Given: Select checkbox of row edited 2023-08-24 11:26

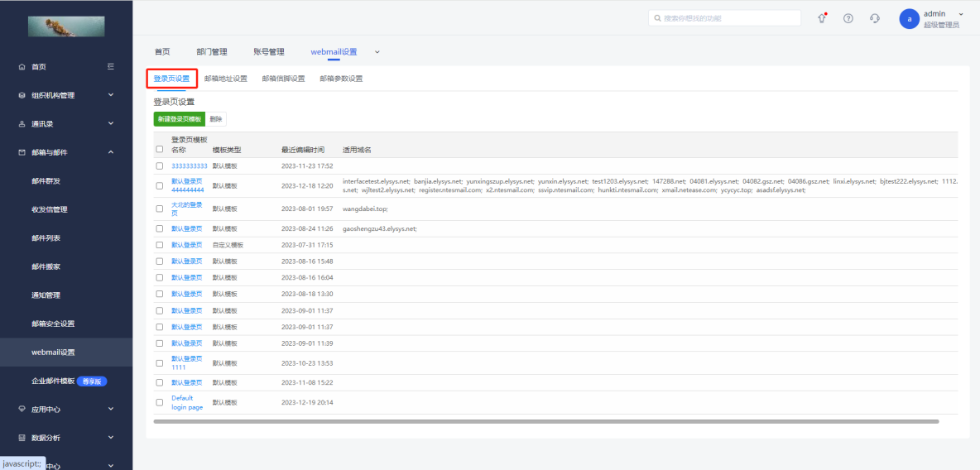Looking at the screenshot, I should (160, 228).
